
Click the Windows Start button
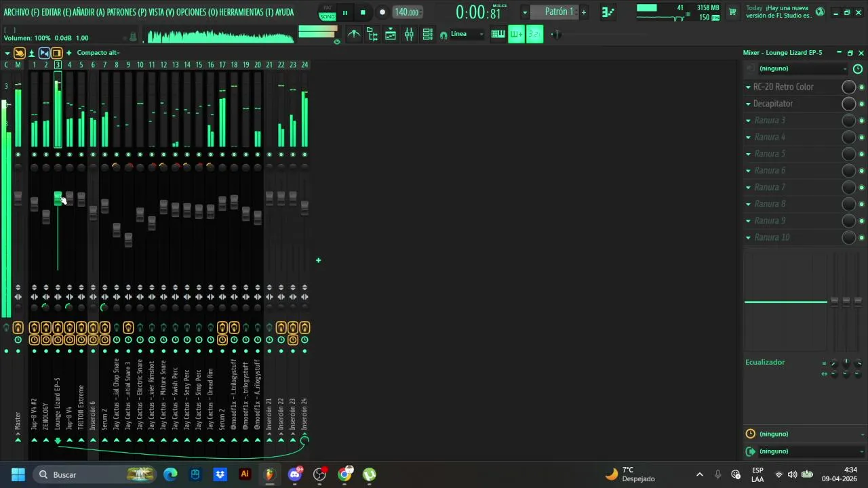coord(18,474)
